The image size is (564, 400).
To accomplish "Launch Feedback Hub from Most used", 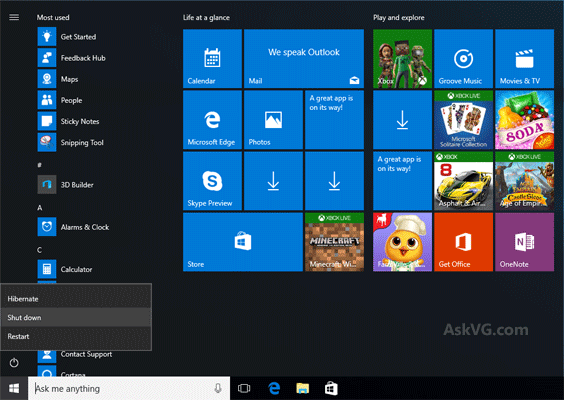I will [x=47, y=58].
